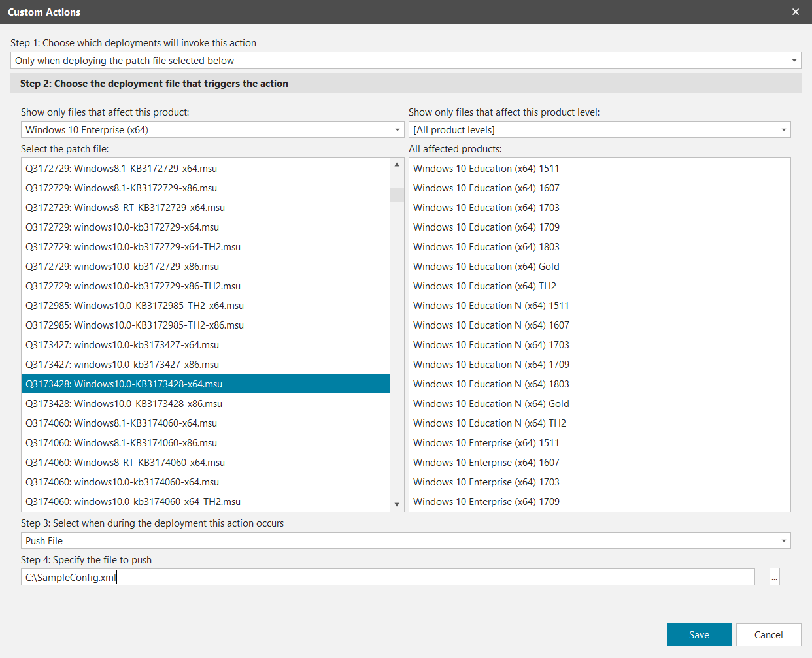
Task: Select patch Q3174060: Windows8.1-KB3174060-x64.msu
Action: pos(206,423)
